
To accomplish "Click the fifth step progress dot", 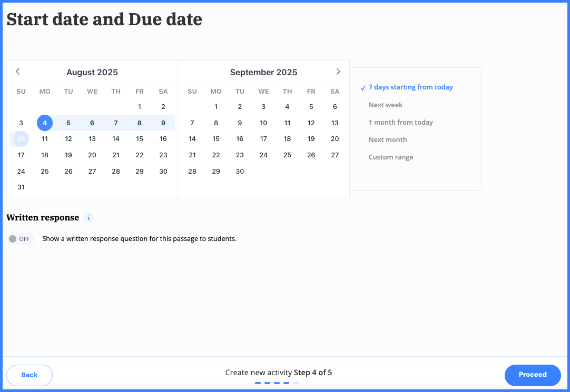I will click(296, 383).
